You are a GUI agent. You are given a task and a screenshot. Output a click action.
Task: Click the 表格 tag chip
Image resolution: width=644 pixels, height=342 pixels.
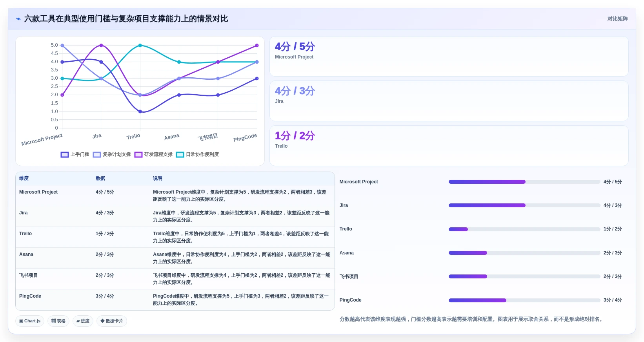[x=58, y=321]
